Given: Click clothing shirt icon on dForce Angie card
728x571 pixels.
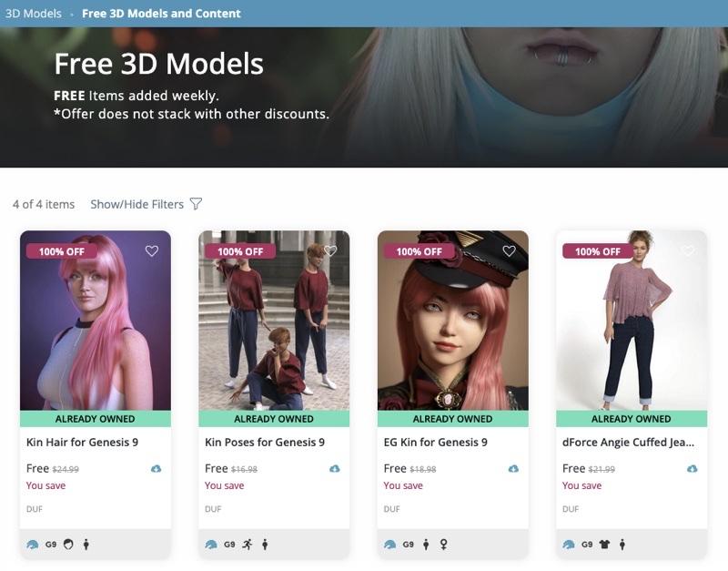Looking at the screenshot, I should coord(604,544).
